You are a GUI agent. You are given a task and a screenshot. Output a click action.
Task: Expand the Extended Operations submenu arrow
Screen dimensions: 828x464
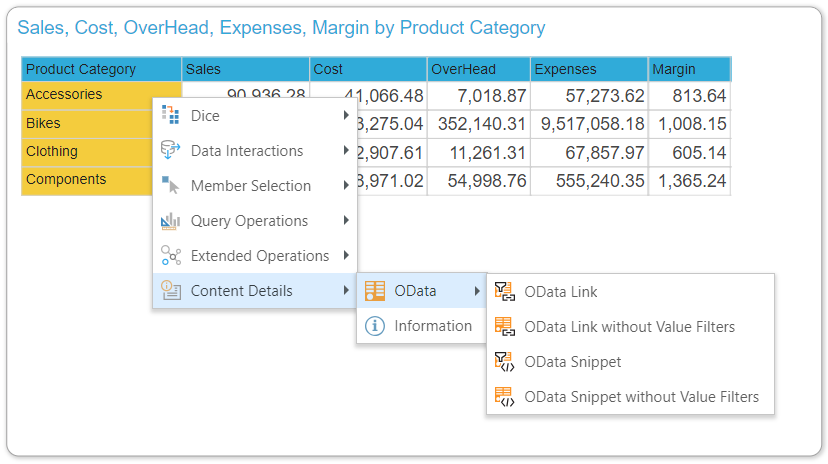346,256
